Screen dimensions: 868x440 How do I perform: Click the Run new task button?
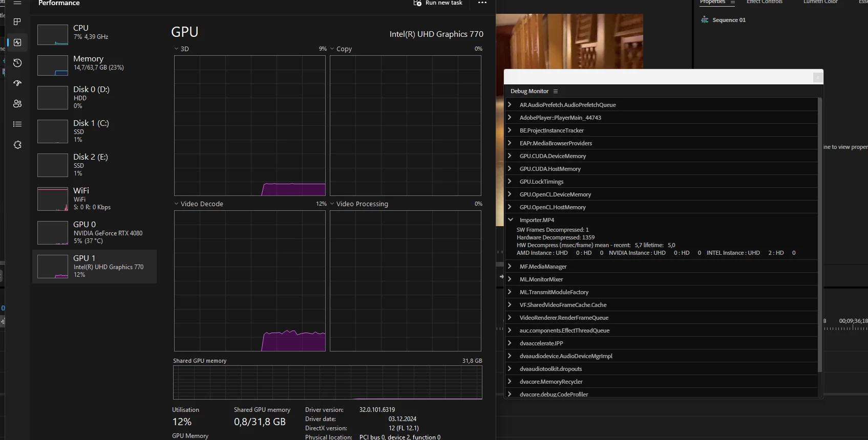tap(438, 3)
